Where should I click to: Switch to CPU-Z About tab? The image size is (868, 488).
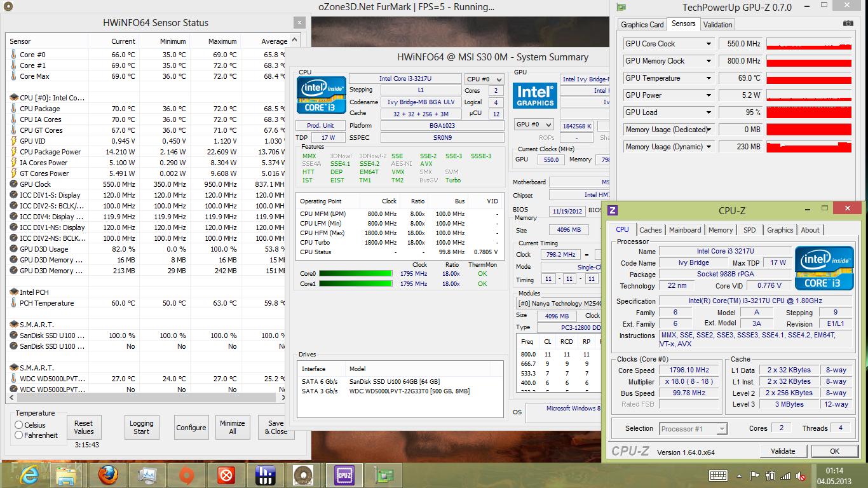810,230
